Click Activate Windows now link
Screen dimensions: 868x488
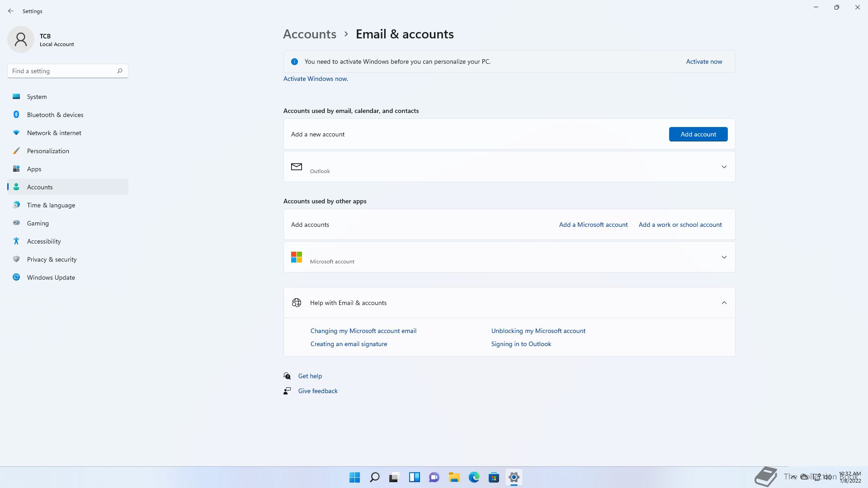point(316,79)
